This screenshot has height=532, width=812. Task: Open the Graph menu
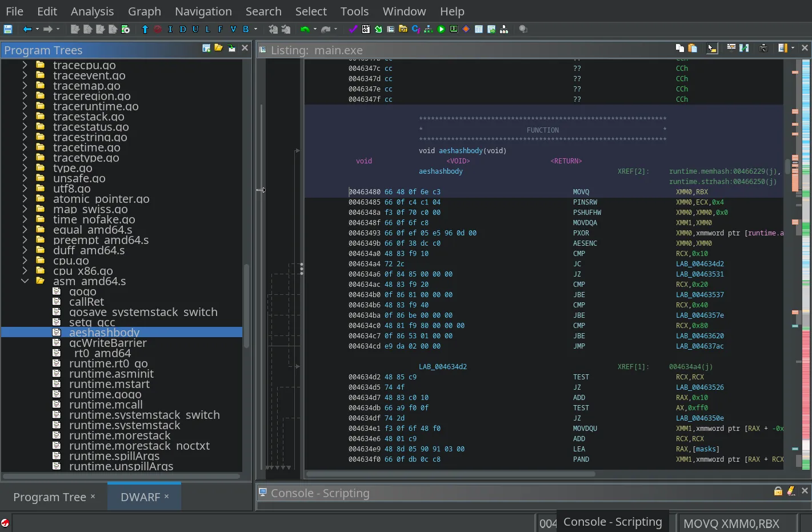coord(144,11)
